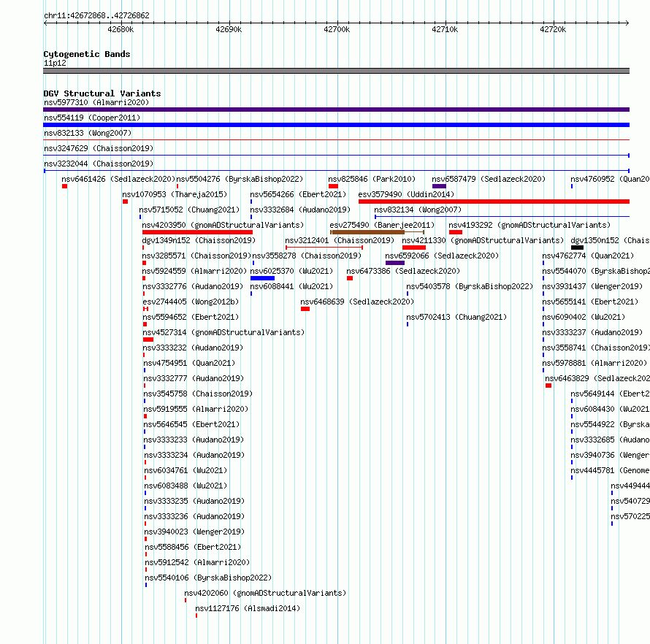Select nsv4202060 (gnomADStructuralVariants) label
This screenshot has height=644, width=650.
tap(265, 593)
